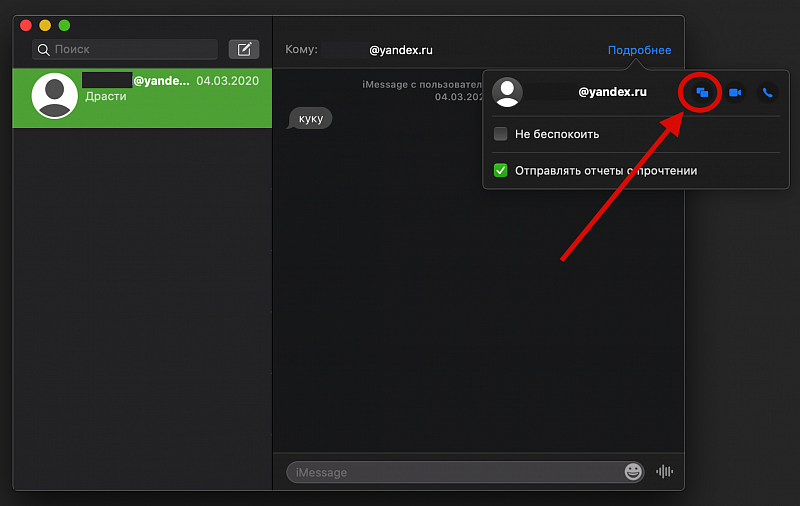
Task: Close the Messages window
Action: pos(26,25)
